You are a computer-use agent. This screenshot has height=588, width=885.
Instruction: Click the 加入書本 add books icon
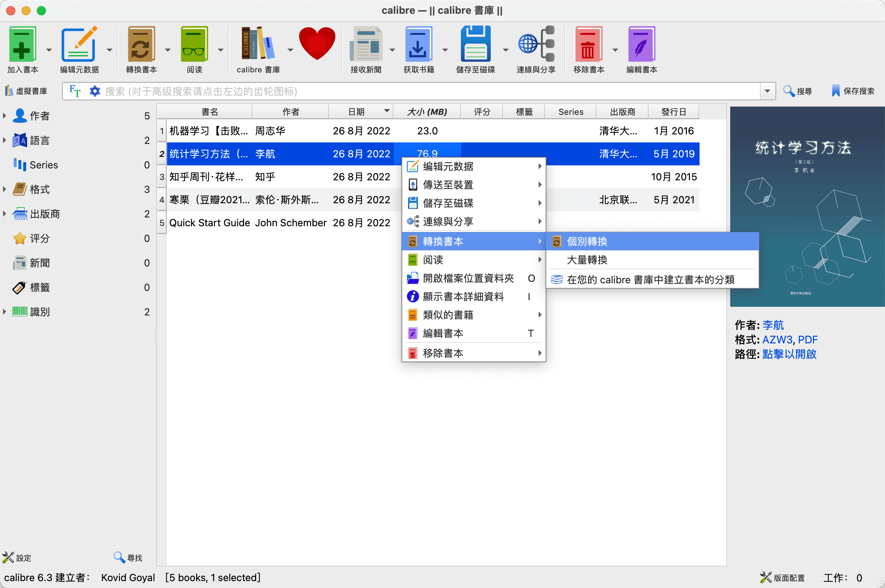tap(22, 44)
